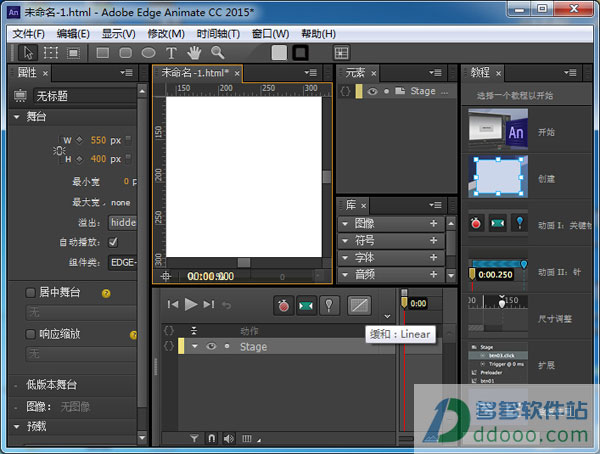Toggle the Pin in timeline
The image size is (600, 454).
pyautogui.click(x=329, y=305)
